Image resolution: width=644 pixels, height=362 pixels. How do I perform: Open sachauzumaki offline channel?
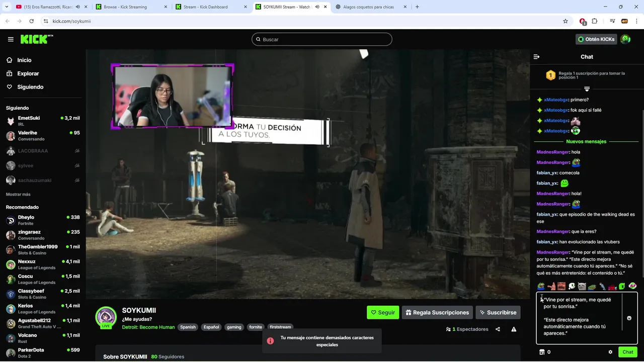click(x=43, y=180)
